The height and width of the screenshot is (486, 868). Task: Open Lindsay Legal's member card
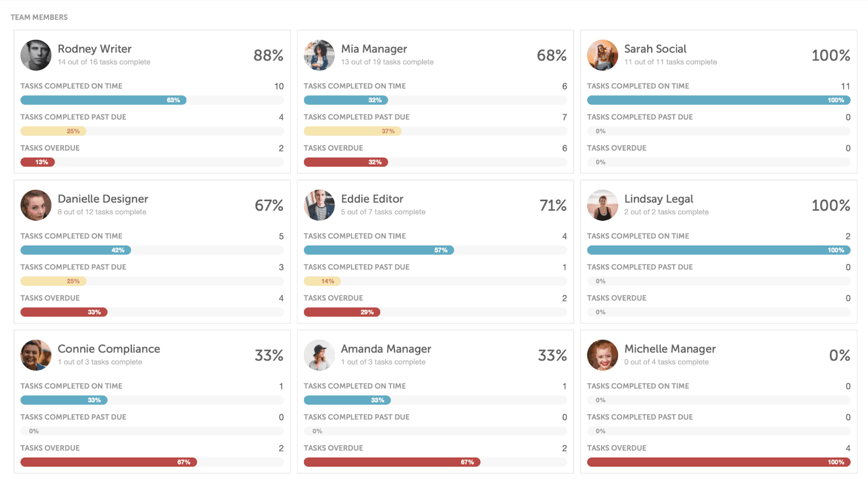click(718, 250)
